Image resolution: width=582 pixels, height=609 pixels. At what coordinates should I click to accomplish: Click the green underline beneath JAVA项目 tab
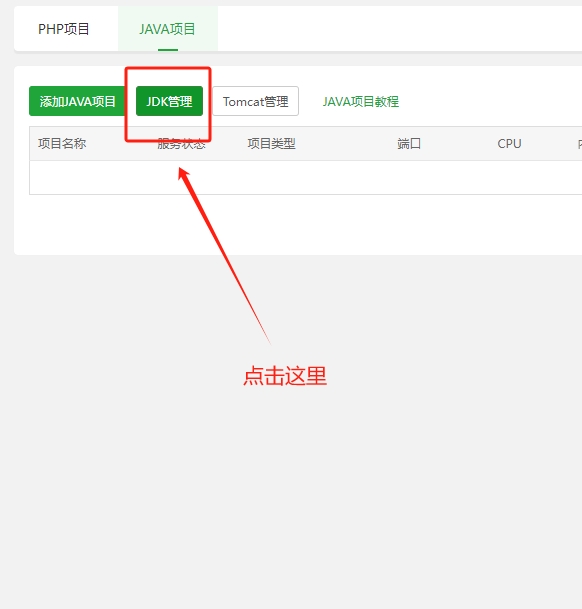pos(168,50)
